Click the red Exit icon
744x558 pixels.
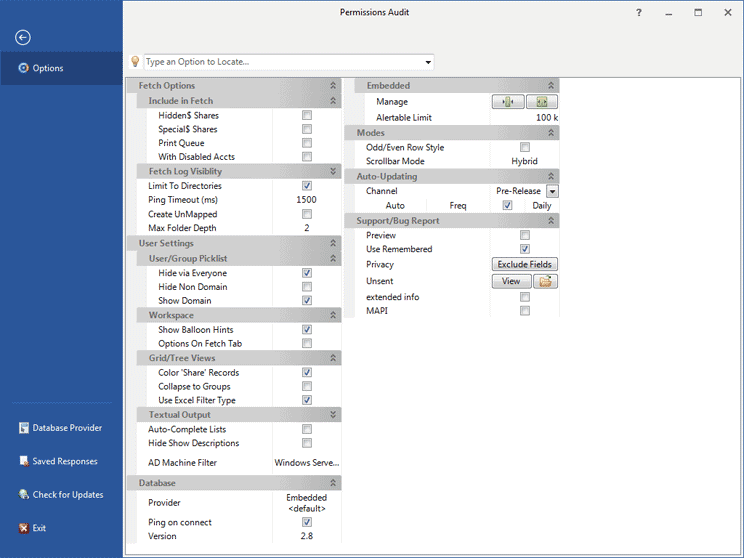point(23,527)
